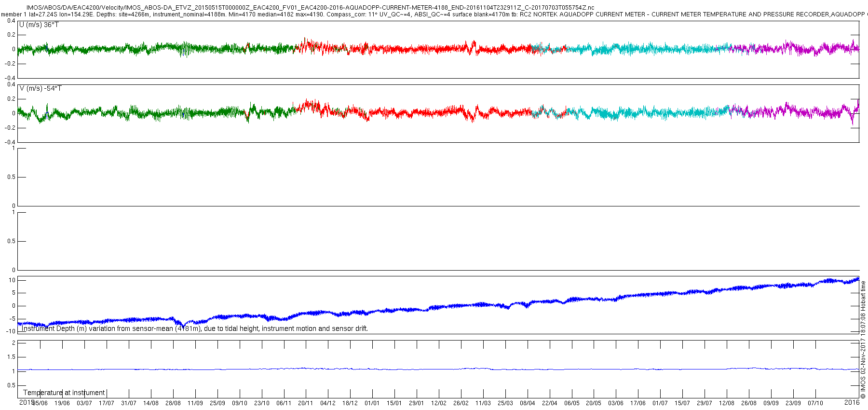
Task: Click the '26/08' date tick label
Action: point(748,403)
